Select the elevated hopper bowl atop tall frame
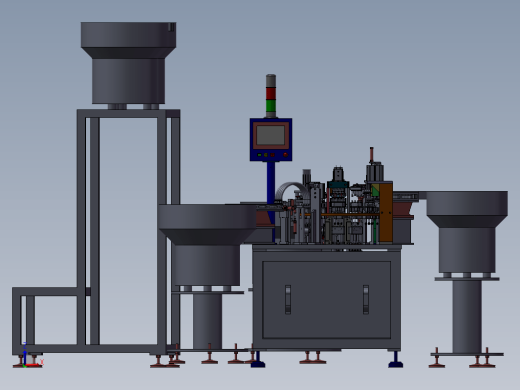Screen dimensions: 520x390 click(x=128, y=63)
